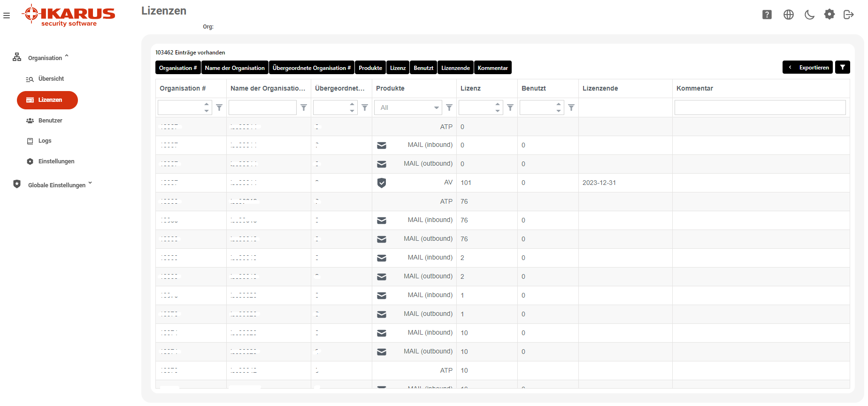Click mail icon in MAIL (outbound) 76 row
This screenshot has width=868, height=406.
pyautogui.click(x=382, y=239)
